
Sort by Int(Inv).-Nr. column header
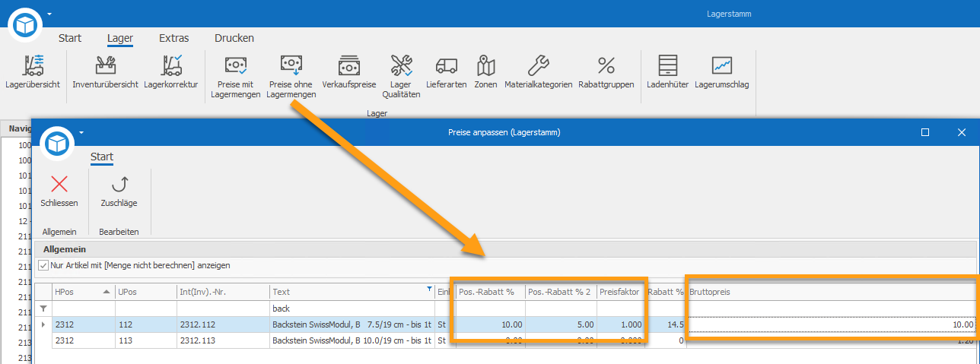tap(223, 292)
